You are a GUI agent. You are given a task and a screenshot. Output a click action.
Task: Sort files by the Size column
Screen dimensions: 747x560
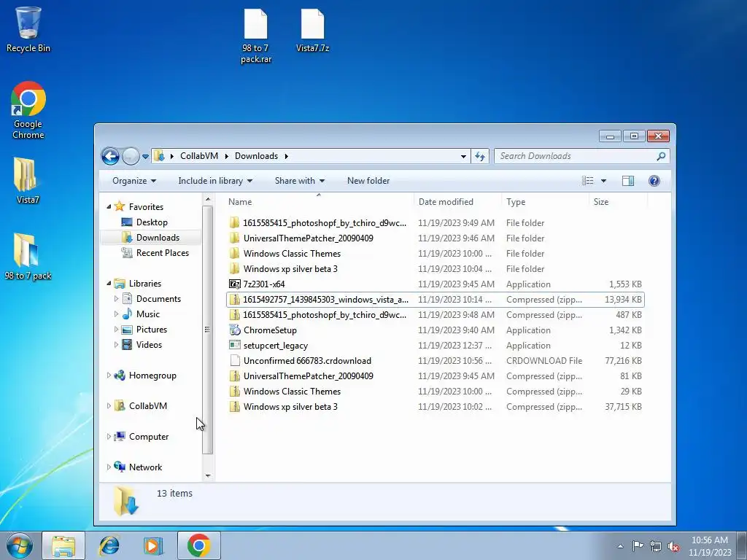click(619, 202)
